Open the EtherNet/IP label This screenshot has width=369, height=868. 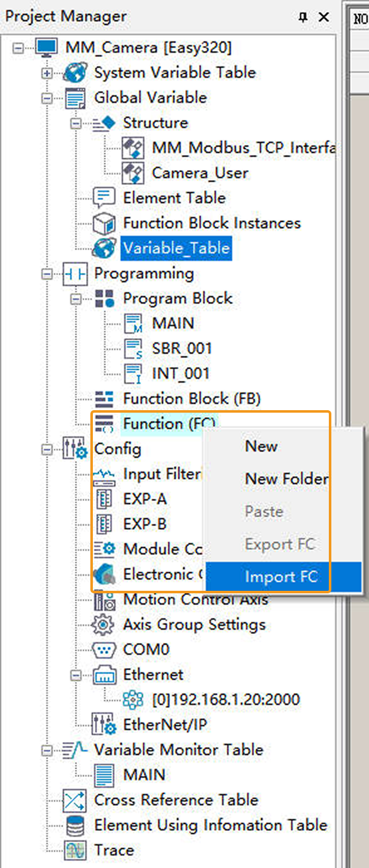pyautogui.click(x=166, y=725)
